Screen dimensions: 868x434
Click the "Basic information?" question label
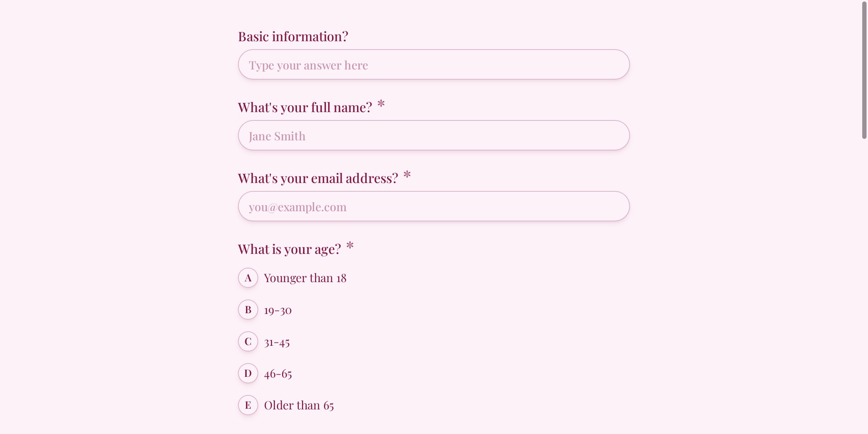point(293,37)
